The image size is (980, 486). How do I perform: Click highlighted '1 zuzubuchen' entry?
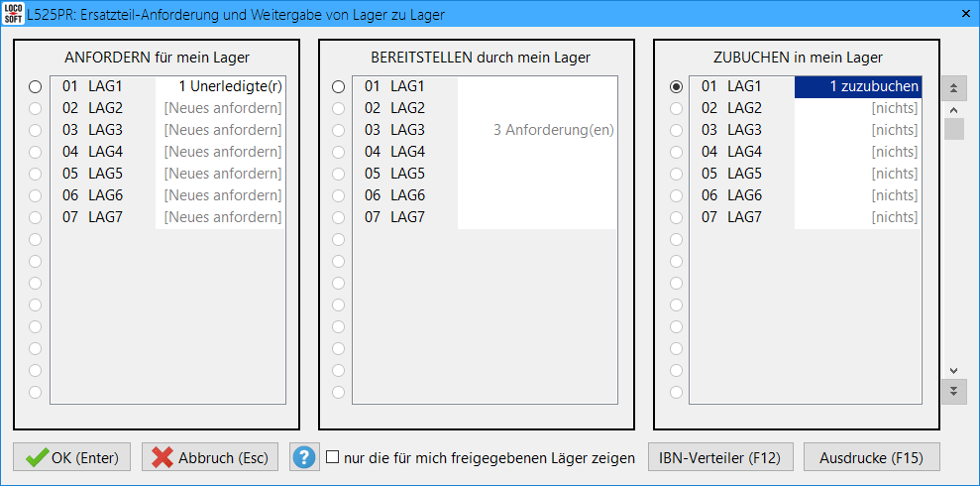[858, 87]
